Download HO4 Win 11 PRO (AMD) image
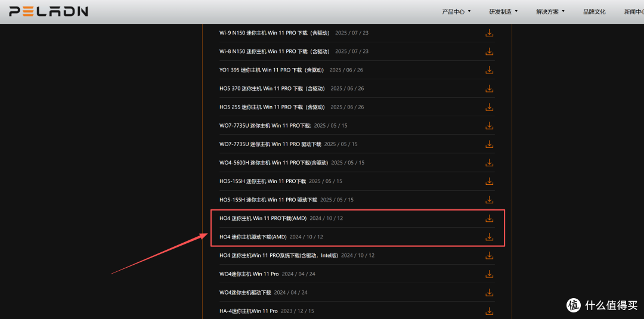 pyautogui.click(x=489, y=218)
